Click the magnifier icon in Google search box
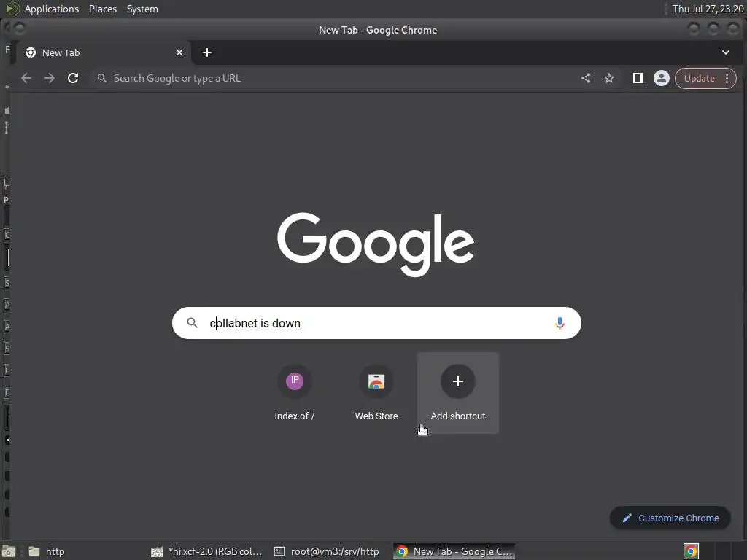This screenshot has height=560, width=747. point(192,323)
